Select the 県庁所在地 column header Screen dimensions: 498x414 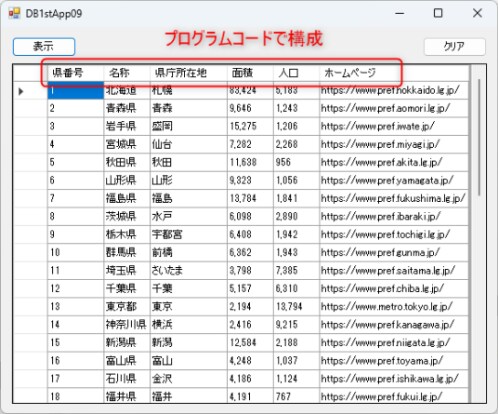189,73
